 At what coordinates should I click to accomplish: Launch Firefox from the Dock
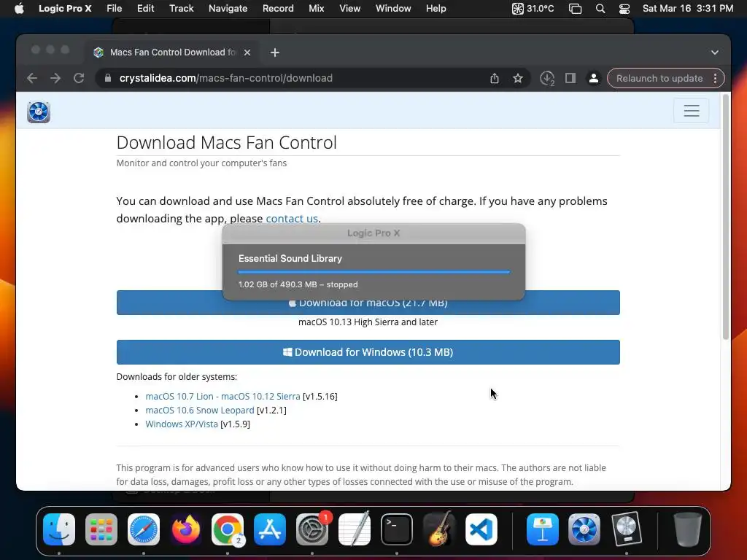(x=186, y=529)
